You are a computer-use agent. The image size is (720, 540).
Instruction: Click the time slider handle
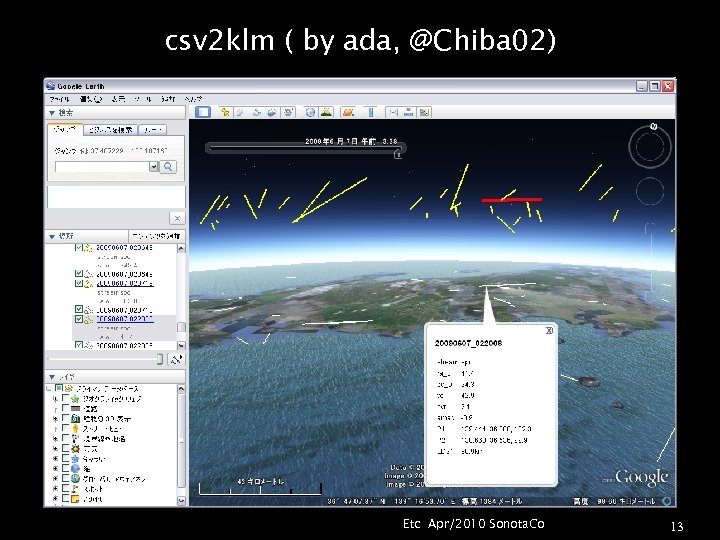point(398,155)
